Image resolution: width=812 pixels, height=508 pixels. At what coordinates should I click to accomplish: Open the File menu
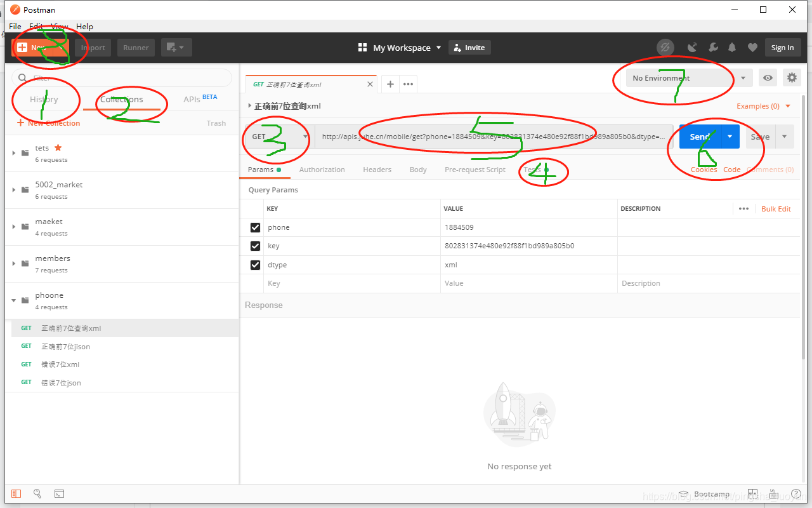tap(15, 26)
